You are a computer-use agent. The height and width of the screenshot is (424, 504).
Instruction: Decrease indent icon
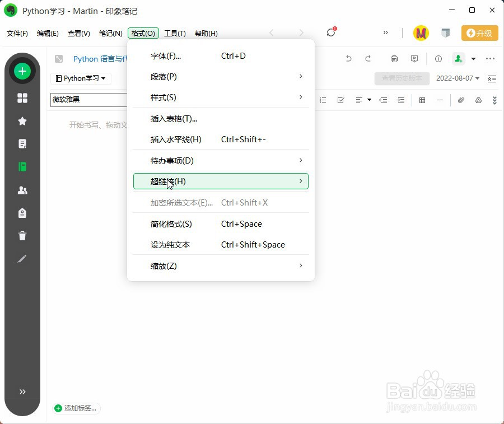383,100
